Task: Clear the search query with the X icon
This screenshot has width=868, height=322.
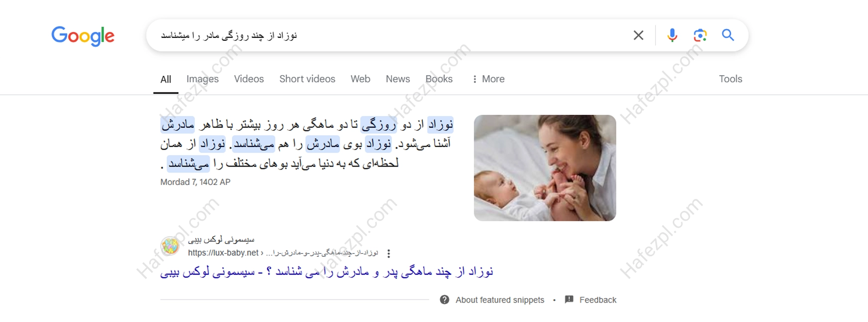Action: (638, 35)
